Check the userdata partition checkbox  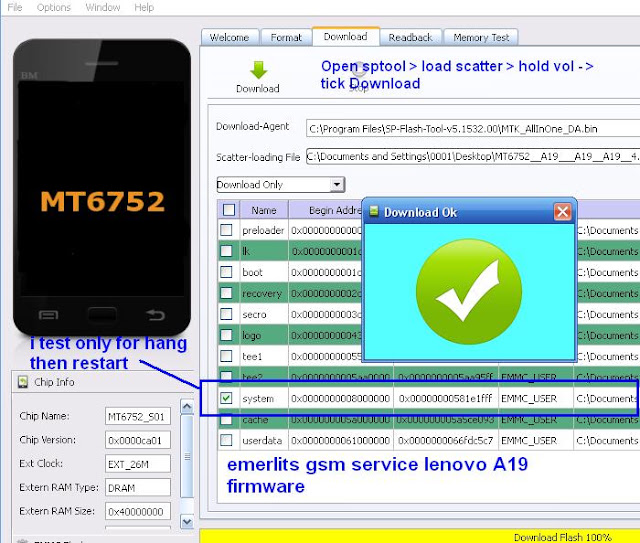point(226,440)
